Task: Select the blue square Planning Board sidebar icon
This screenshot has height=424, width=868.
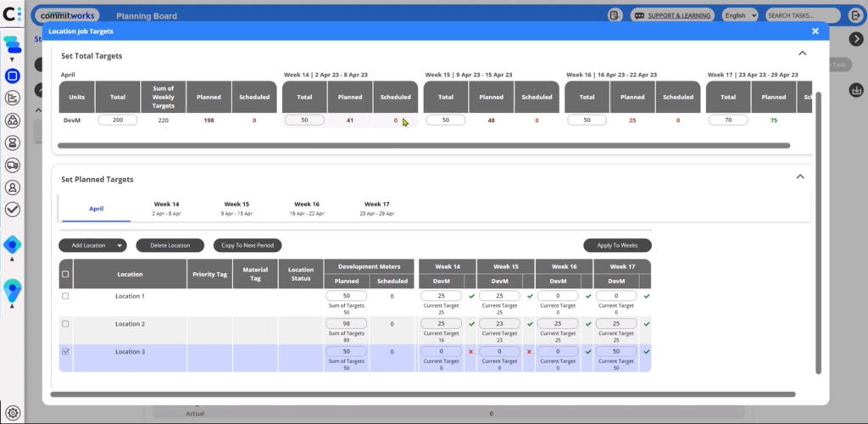Action: coord(12,75)
